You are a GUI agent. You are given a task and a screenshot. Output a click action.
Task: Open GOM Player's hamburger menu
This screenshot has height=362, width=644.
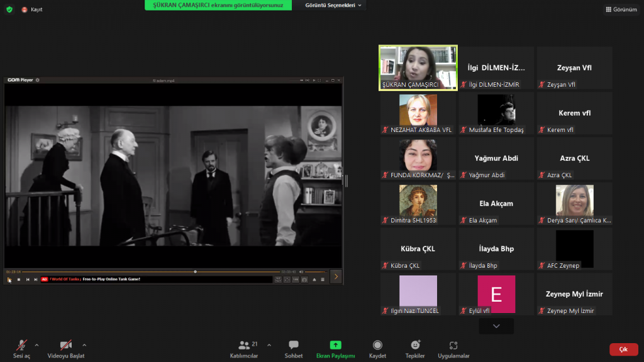(322, 278)
